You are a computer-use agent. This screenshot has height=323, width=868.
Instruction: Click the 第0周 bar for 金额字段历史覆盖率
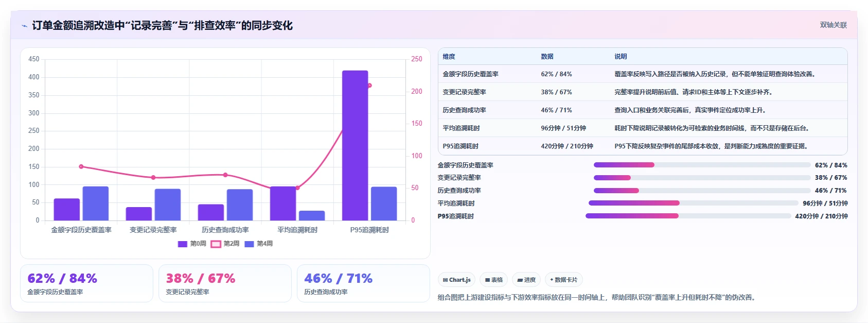coord(67,209)
